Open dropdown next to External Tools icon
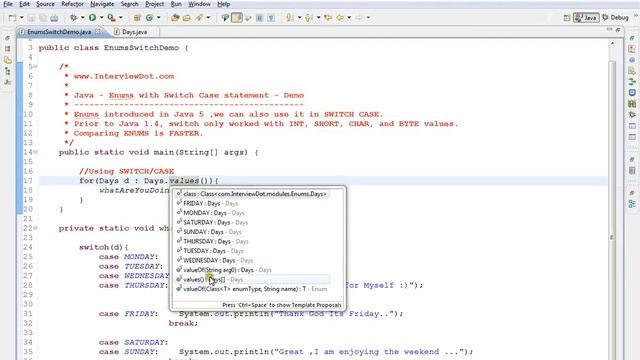 [x=120, y=18]
